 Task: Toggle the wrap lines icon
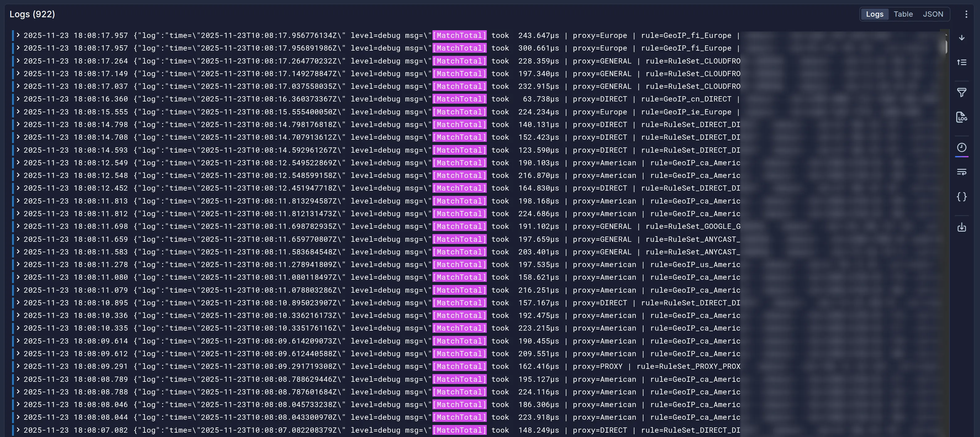coord(961,172)
